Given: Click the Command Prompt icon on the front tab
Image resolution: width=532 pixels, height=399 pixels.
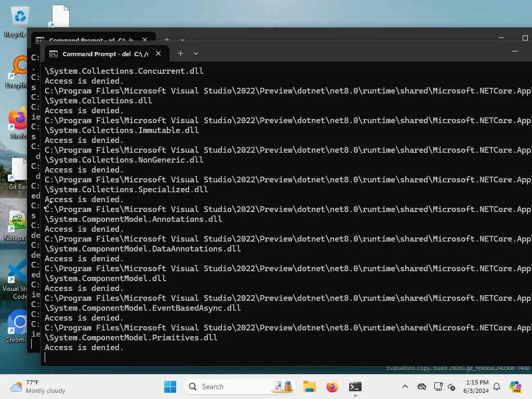Looking at the screenshot, I should [x=54, y=54].
